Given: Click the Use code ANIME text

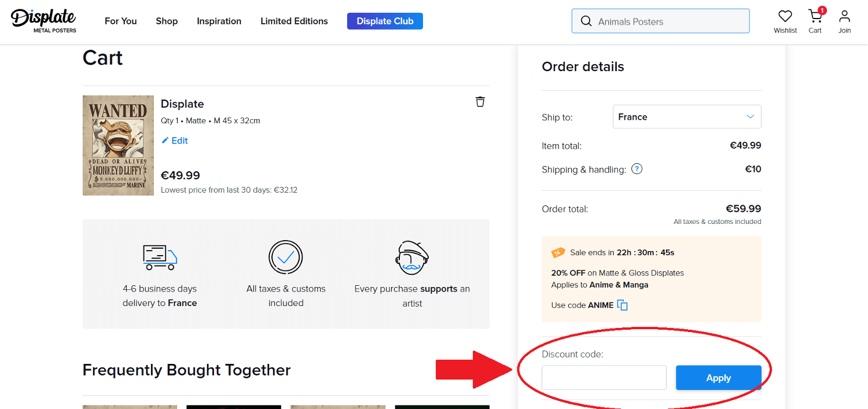Looking at the screenshot, I should (582, 305).
